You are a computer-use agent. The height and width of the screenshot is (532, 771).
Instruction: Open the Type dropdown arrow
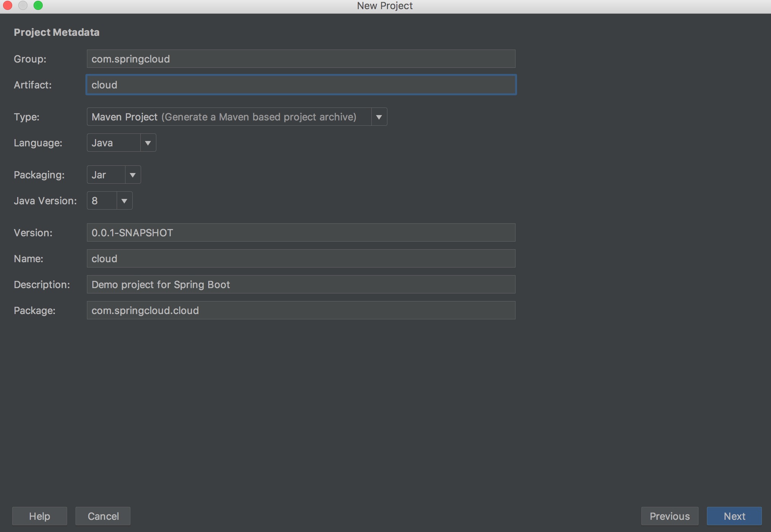pos(379,117)
